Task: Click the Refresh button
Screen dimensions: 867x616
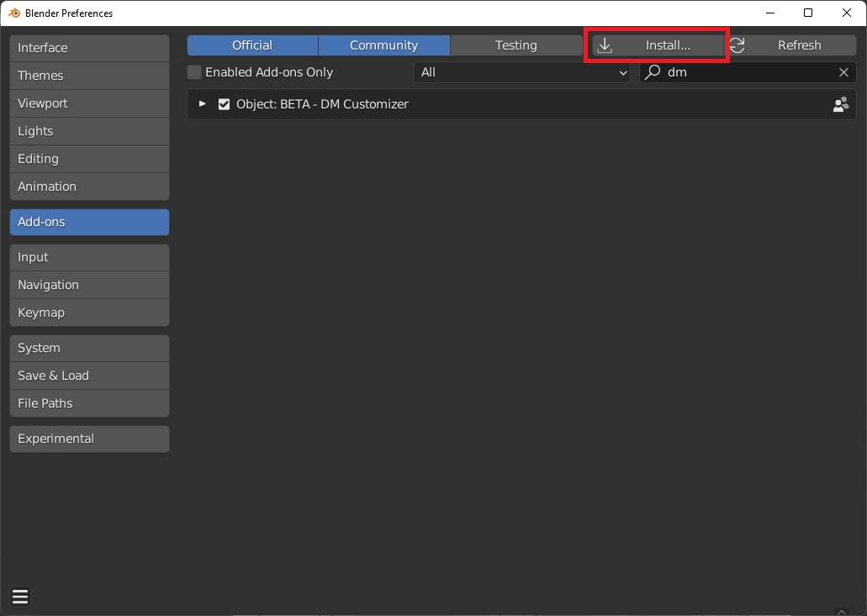Action: (x=790, y=45)
